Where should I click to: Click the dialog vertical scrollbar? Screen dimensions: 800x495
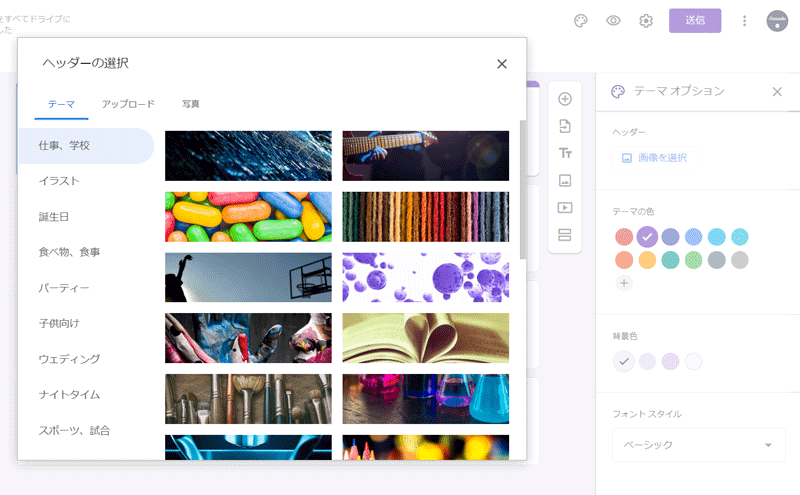point(522,190)
